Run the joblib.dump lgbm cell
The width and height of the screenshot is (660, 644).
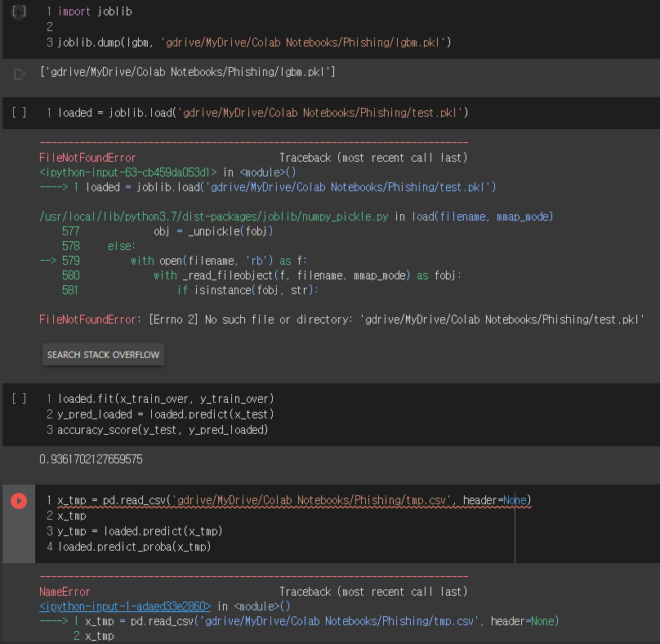coord(18,11)
